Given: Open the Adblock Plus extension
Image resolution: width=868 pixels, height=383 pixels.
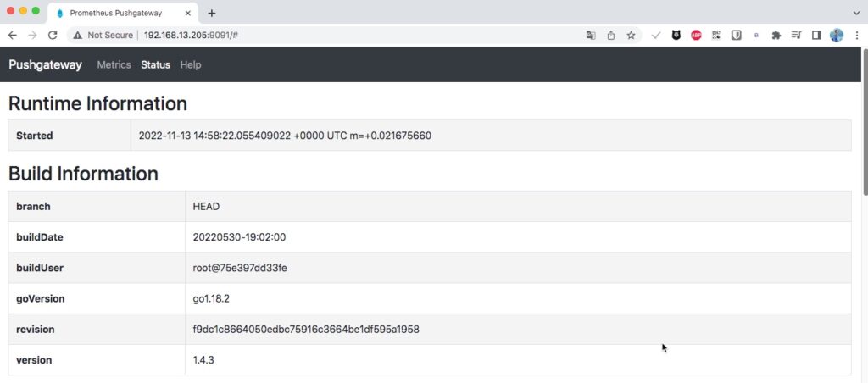Looking at the screenshot, I should [696, 36].
